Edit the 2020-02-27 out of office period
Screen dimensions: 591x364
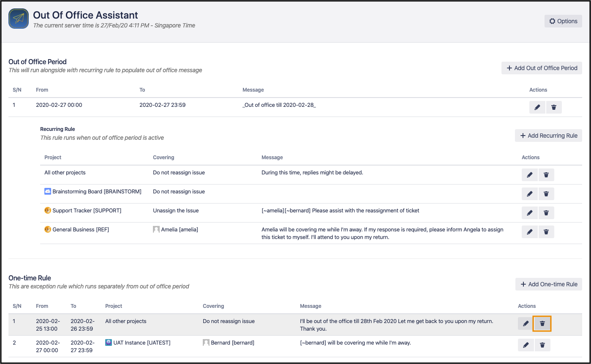(x=537, y=107)
